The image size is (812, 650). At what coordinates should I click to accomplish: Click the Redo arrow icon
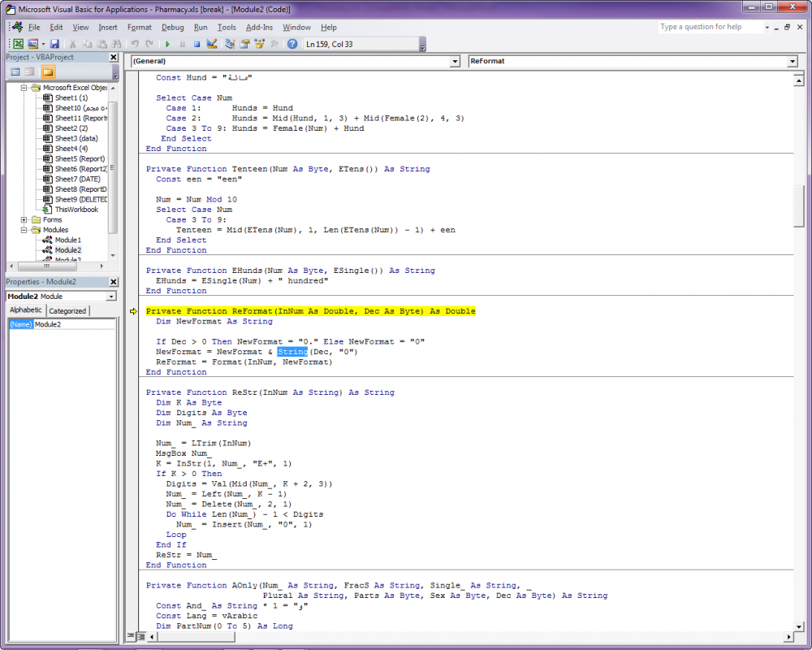point(149,44)
